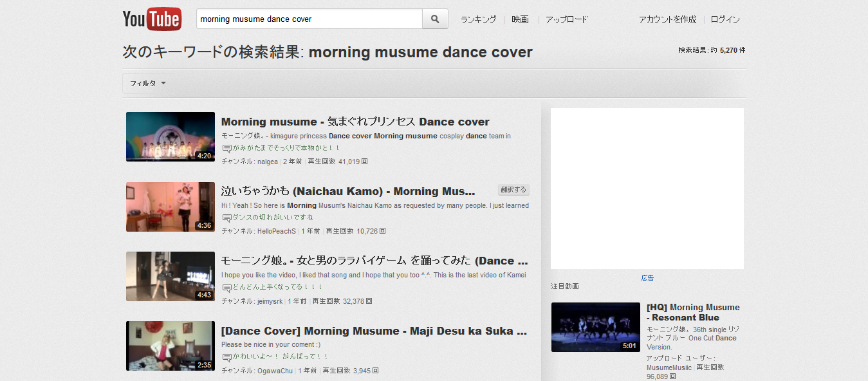Screen dimensions: 868x381
Task: Open title 'モーニング娘。- 女と男のララバイゲーム'
Action: [374, 261]
